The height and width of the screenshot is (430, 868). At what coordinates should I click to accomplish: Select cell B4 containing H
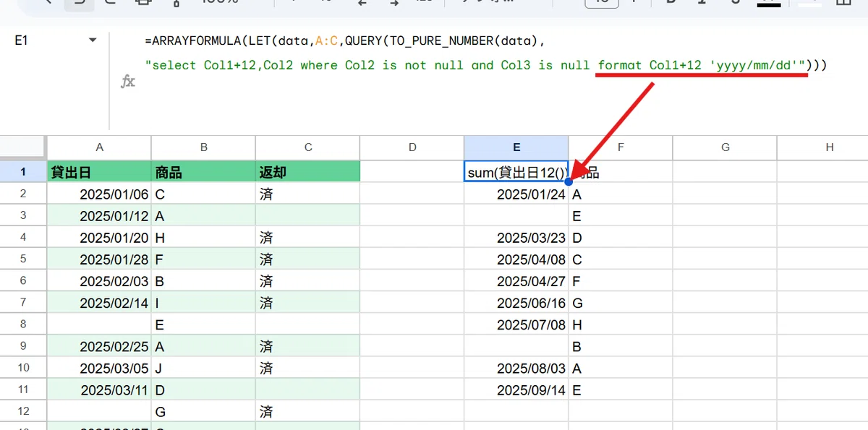tap(203, 237)
